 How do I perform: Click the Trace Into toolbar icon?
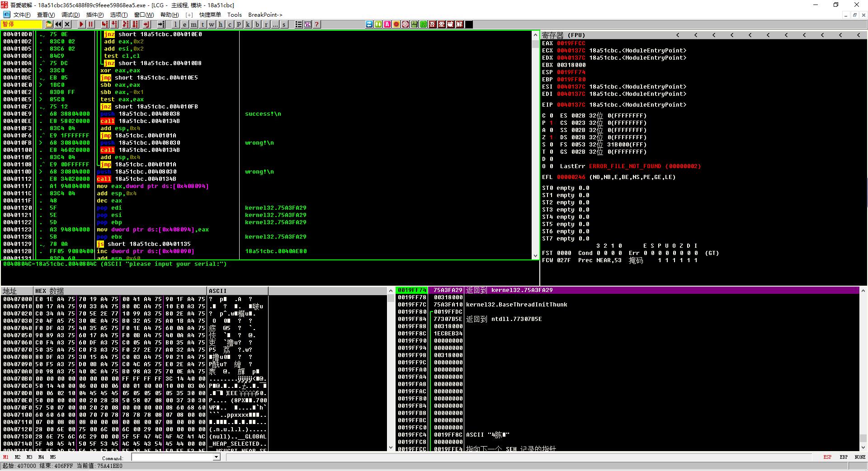point(125,24)
